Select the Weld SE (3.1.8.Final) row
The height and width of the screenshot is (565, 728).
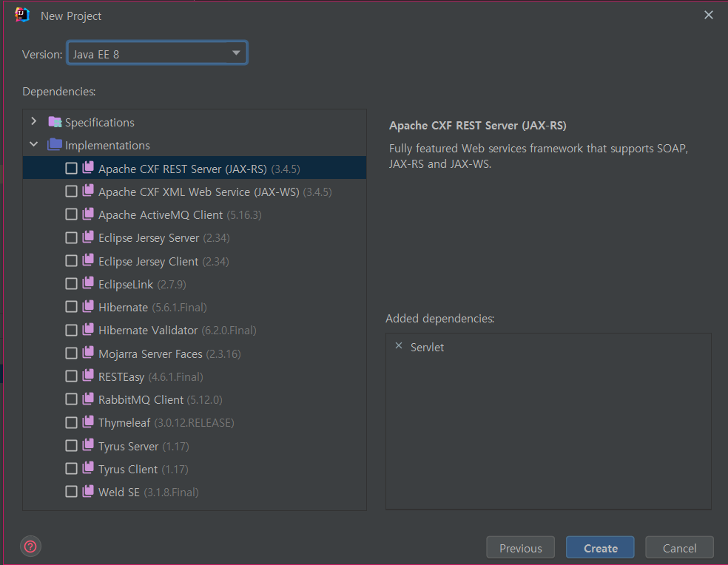(x=195, y=492)
